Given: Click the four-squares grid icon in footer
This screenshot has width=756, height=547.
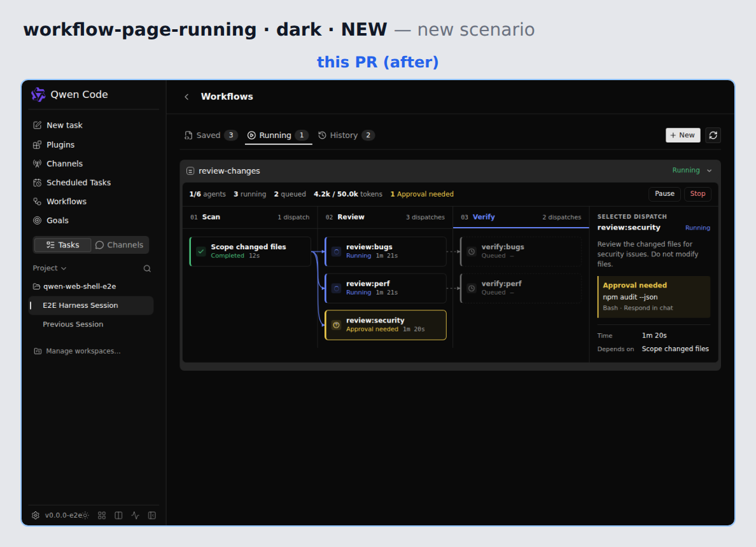Looking at the screenshot, I should pos(102,515).
